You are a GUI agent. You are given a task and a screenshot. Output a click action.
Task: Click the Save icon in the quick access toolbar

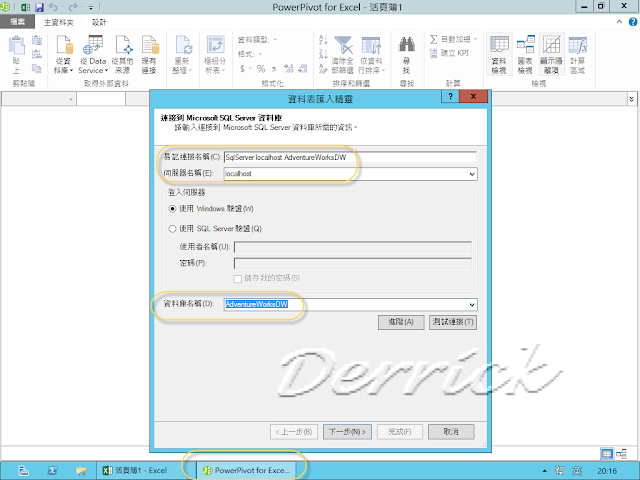[x=39, y=7]
